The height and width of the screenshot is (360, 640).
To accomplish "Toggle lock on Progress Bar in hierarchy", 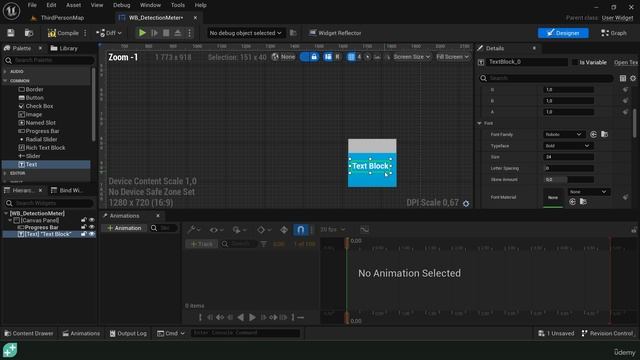I will click(84, 227).
